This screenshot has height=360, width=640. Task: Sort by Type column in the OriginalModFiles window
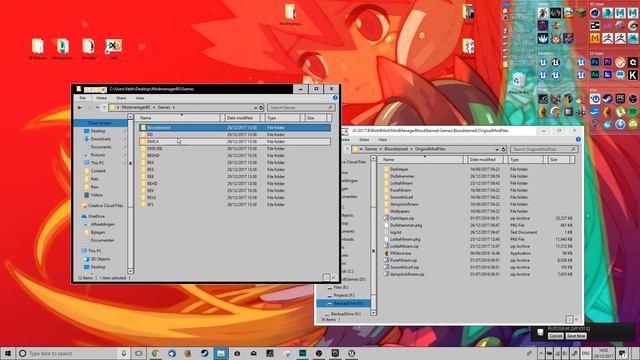(526, 160)
